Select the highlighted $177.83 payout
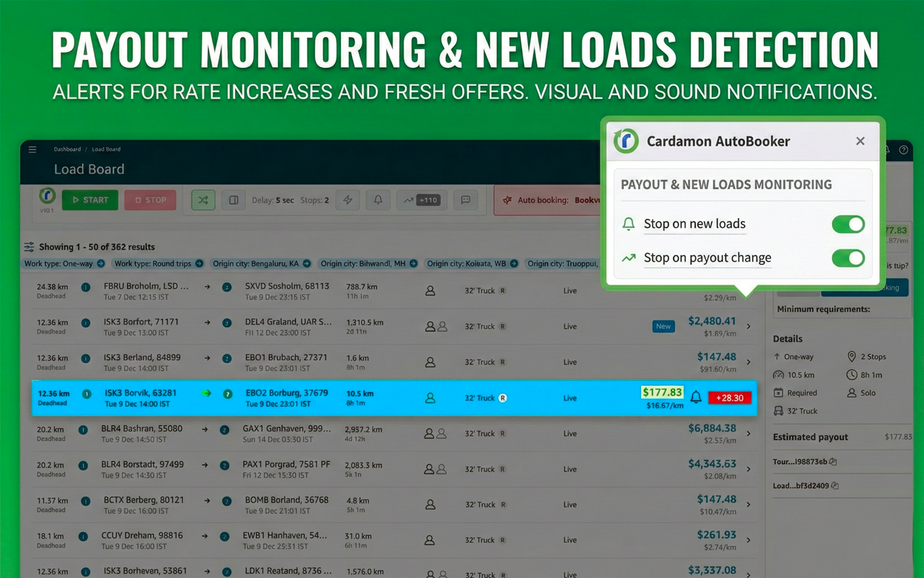Image resolution: width=924 pixels, height=578 pixels. point(662,392)
